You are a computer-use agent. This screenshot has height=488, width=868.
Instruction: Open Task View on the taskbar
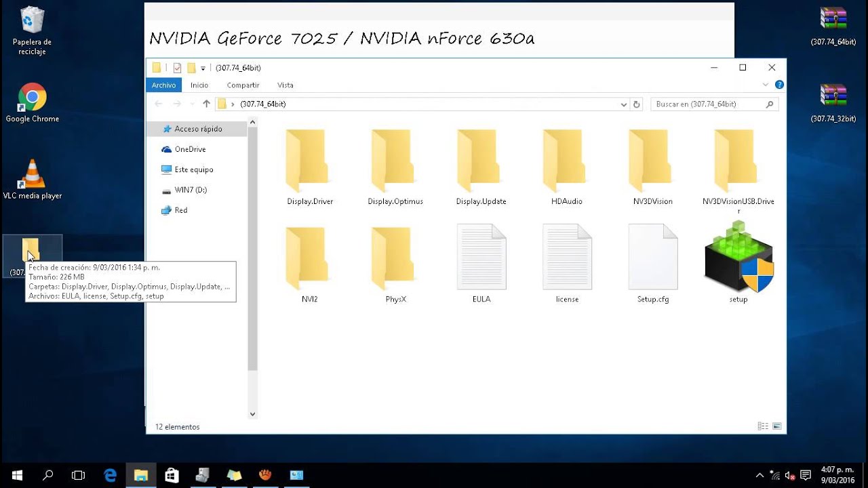[x=79, y=475]
